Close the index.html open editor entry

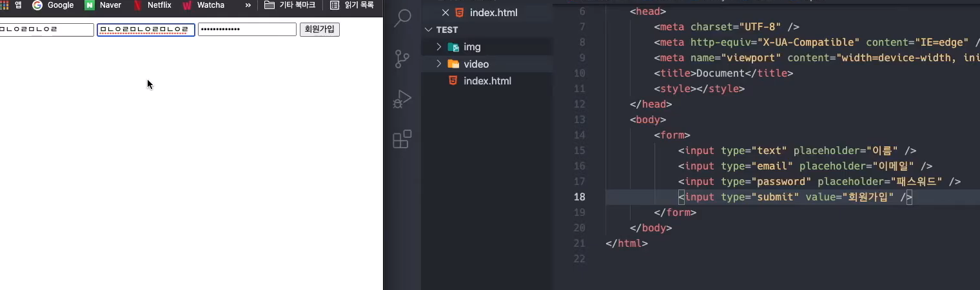pyautogui.click(x=445, y=12)
